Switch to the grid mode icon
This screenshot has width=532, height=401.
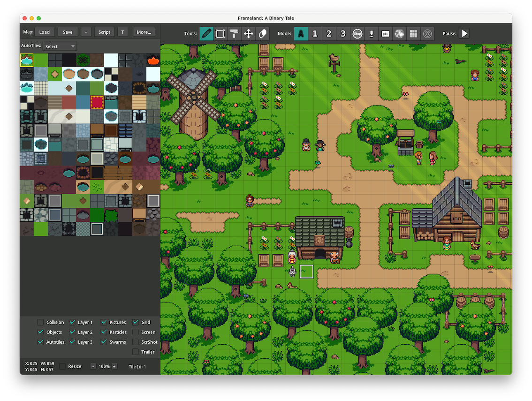[x=413, y=34]
